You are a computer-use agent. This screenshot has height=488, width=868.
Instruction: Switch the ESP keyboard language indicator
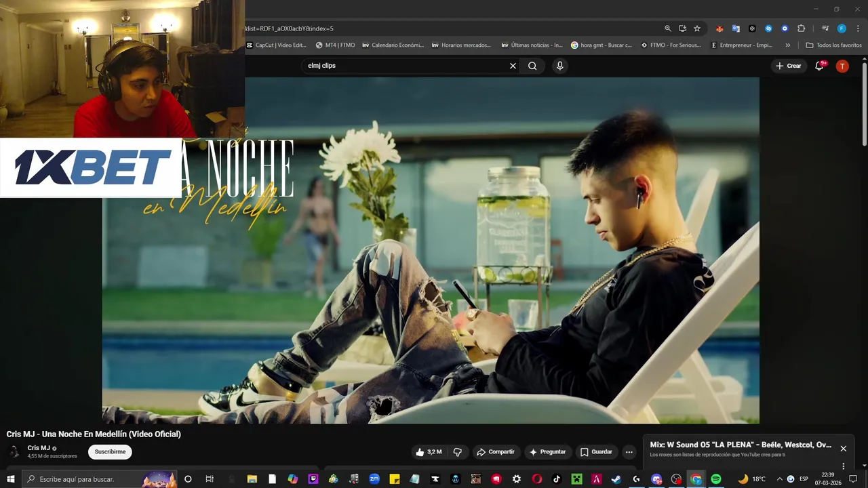(804, 479)
